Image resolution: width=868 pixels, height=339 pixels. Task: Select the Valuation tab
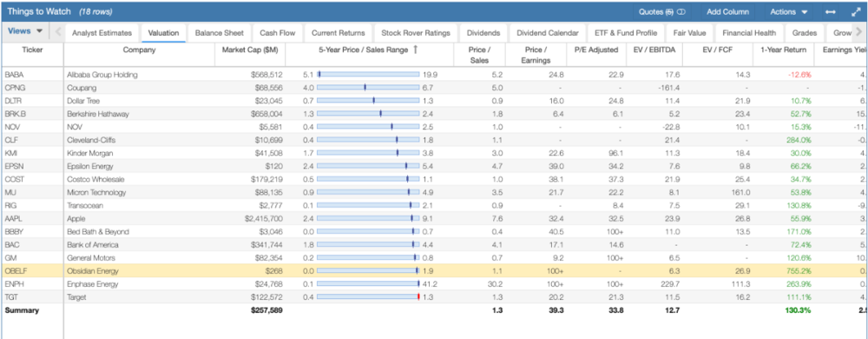point(163,33)
